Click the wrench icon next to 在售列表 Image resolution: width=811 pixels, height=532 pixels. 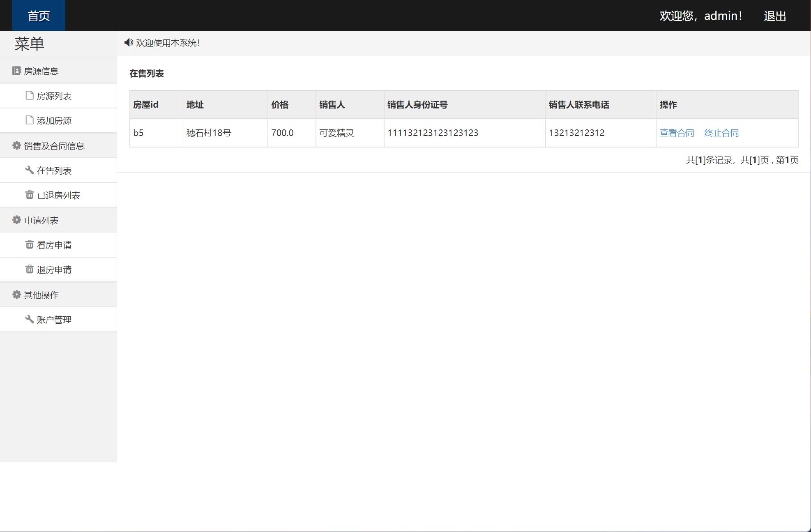(29, 170)
